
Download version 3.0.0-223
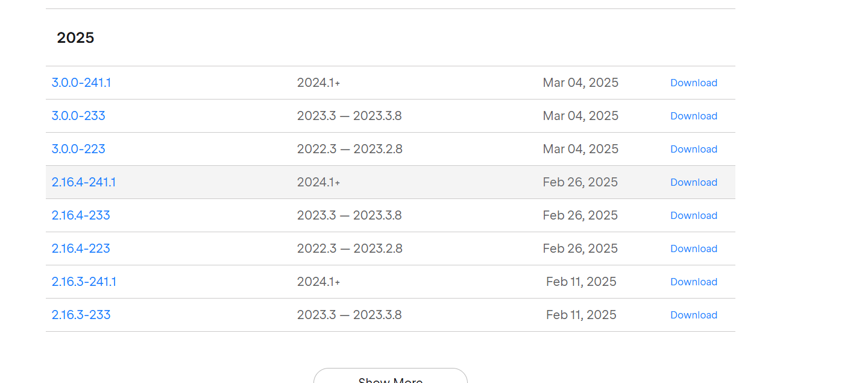tap(694, 149)
